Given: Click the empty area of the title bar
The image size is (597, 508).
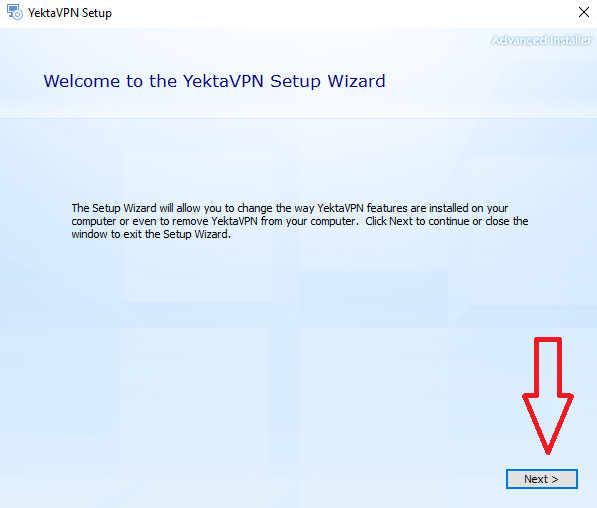Looking at the screenshot, I should coord(343,13).
